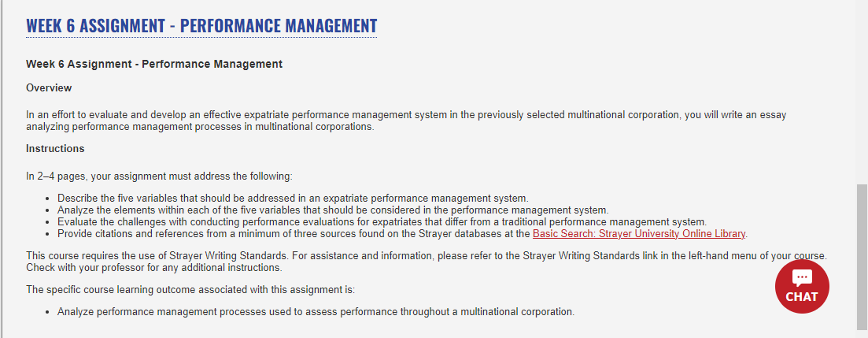Click the Overview section heading

tap(49, 87)
